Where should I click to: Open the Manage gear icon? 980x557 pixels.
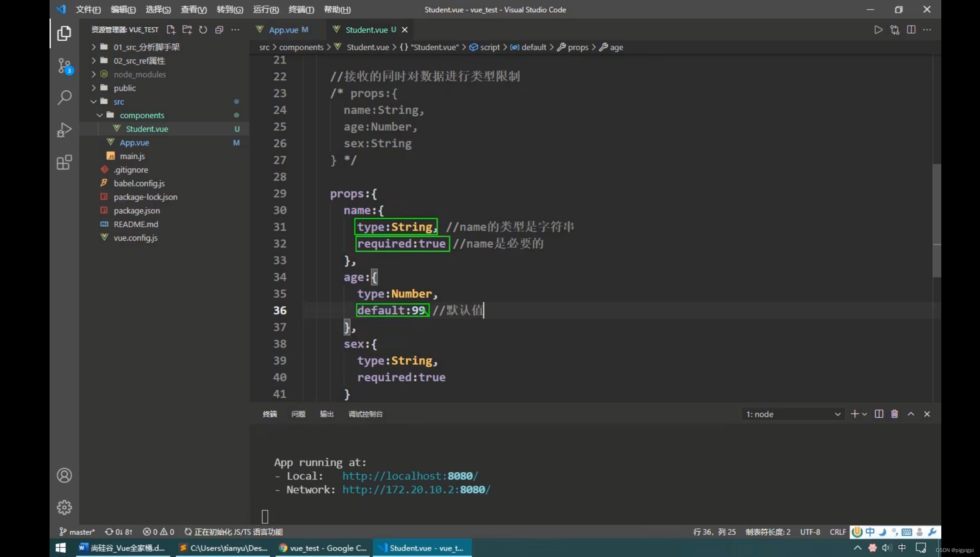tap(64, 507)
